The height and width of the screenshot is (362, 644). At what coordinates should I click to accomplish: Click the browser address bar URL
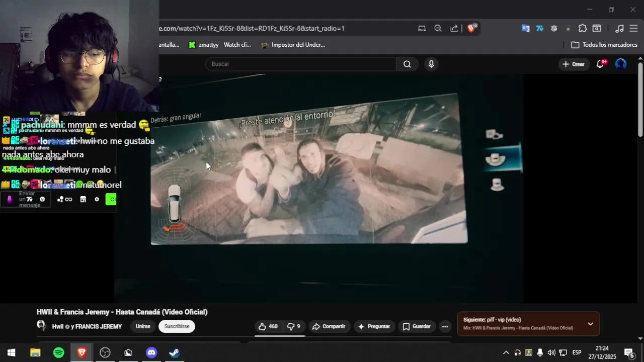252,28
